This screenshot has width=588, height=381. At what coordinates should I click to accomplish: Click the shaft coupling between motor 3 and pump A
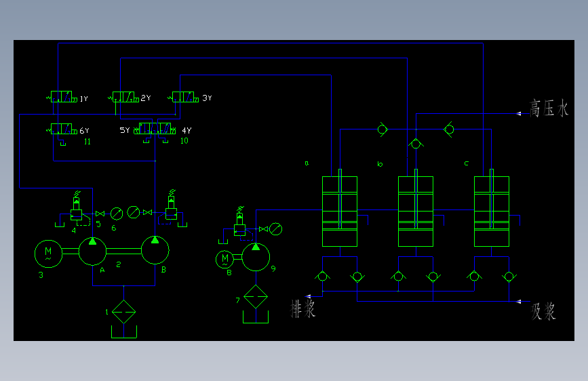[71, 252]
